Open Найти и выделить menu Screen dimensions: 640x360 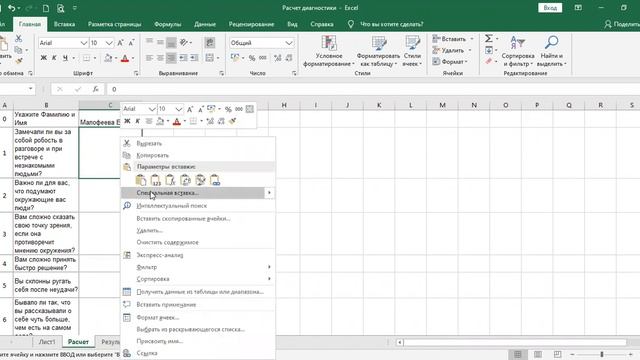tap(551, 51)
